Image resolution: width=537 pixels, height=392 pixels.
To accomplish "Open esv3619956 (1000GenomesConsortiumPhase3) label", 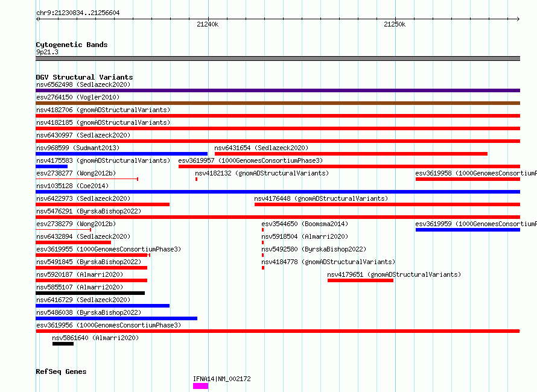I will pos(109,325).
